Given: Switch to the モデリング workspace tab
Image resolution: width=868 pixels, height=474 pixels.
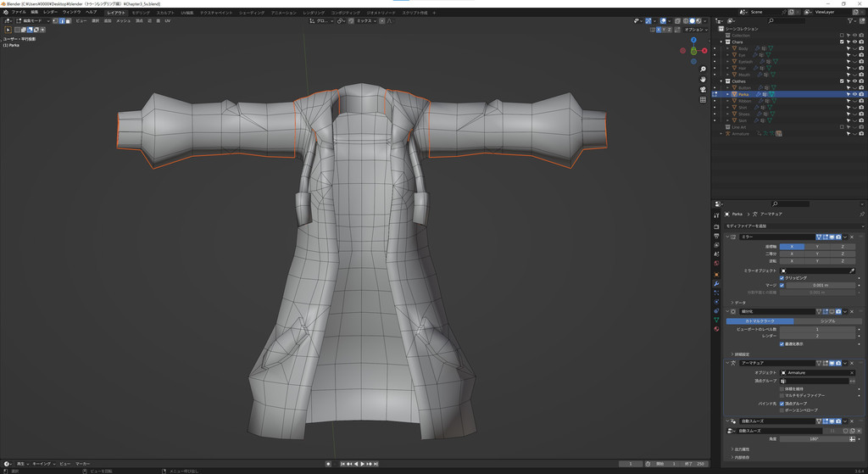Looking at the screenshot, I should tap(140, 13).
